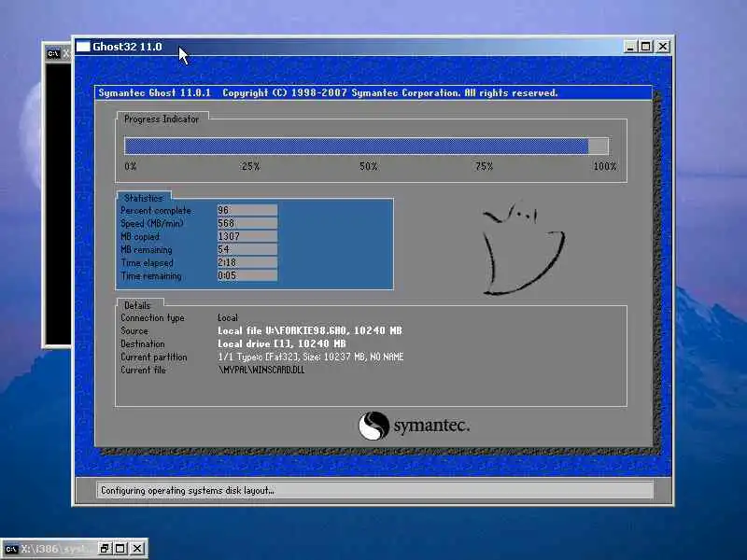The image size is (747, 560).
Task: Click the Symantec yin-yang logo icon
Action: [373, 426]
